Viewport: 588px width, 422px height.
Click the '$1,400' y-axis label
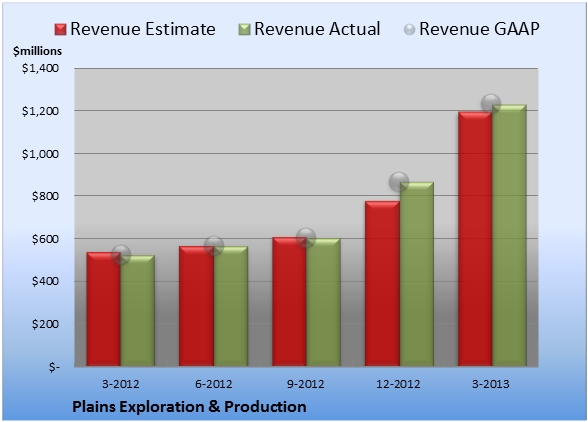[x=40, y=68]
